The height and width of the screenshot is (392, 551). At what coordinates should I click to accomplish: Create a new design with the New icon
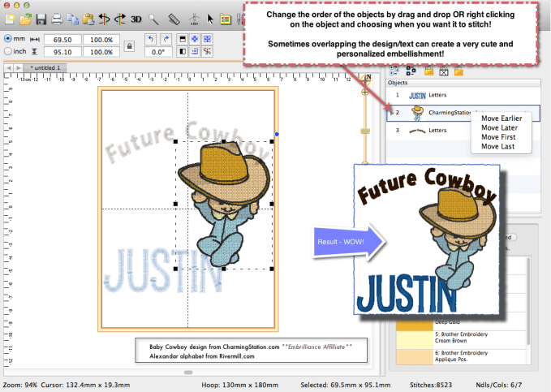coord(11,19)
